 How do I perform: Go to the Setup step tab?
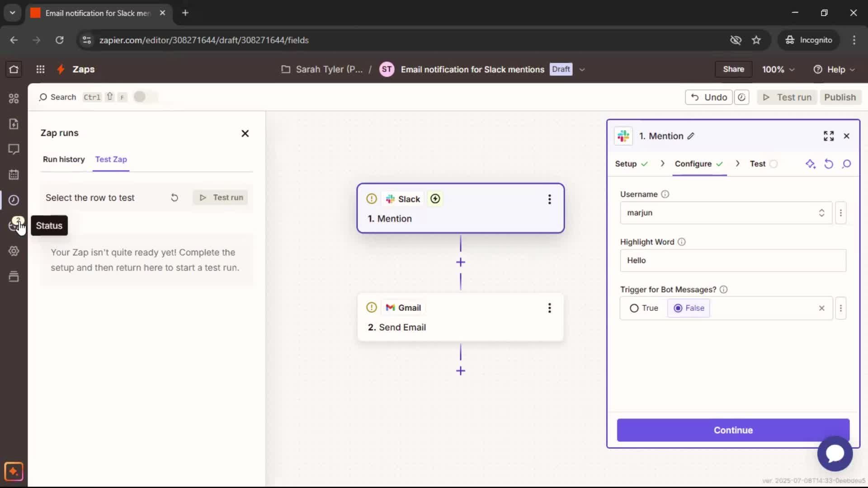click(x=631, y=164)
